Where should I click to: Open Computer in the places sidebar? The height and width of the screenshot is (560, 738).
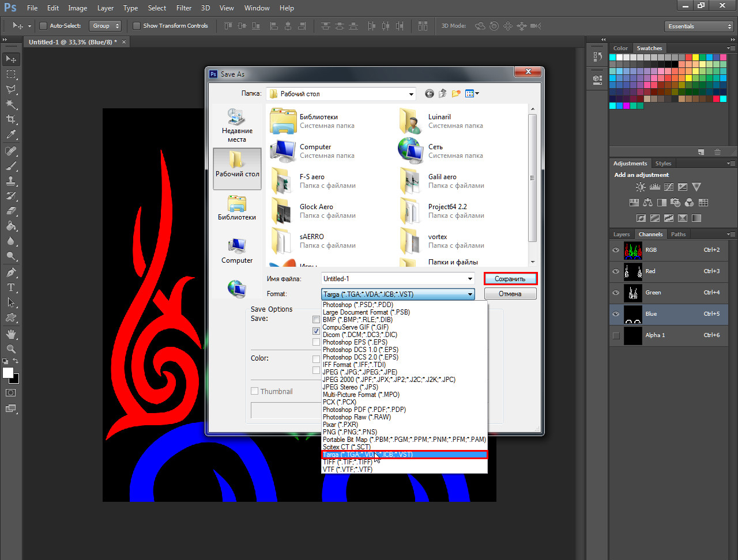click(x=237, y=251)
